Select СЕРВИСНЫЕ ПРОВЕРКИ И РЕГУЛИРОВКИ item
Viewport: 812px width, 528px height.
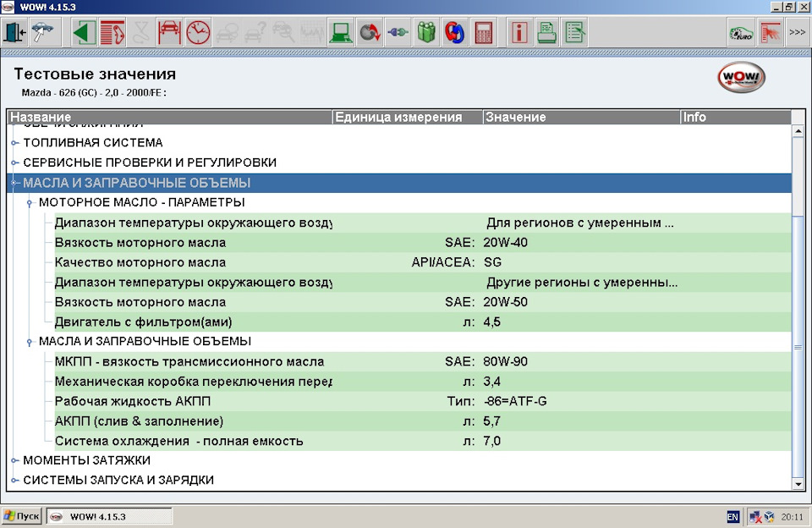(x=149, y=162)
